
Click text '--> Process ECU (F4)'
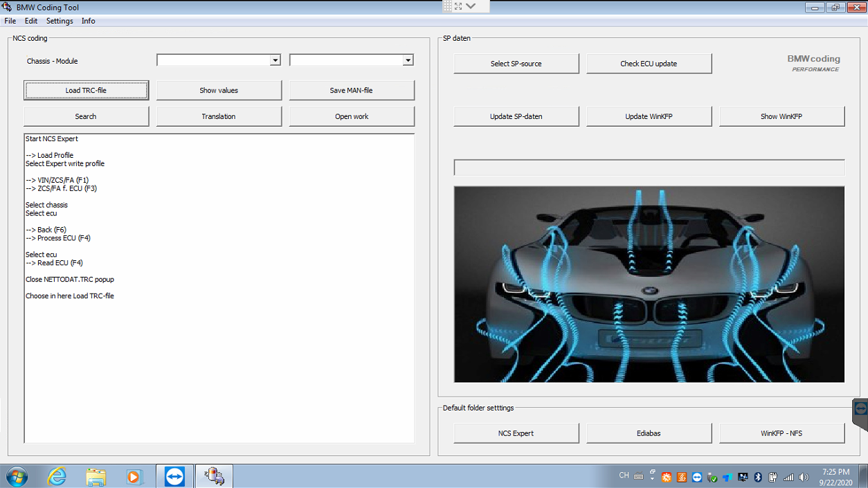[58, 238]
